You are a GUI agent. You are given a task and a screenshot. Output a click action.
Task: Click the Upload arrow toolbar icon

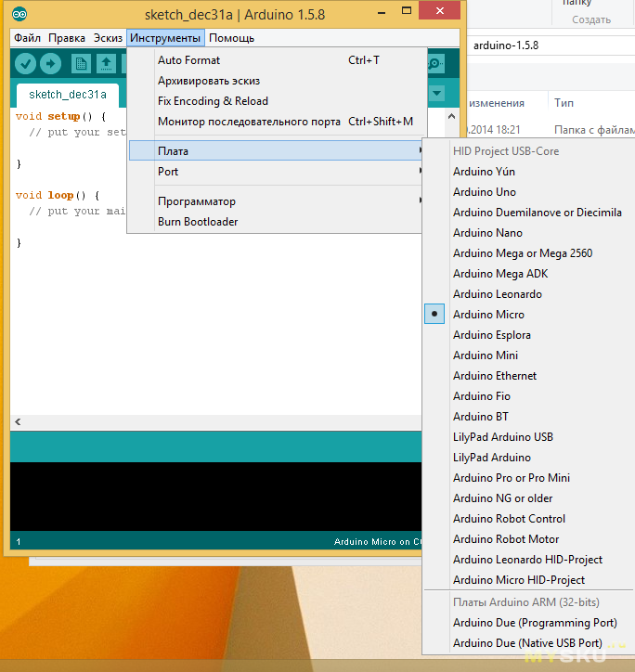click(x=50, y=64)
